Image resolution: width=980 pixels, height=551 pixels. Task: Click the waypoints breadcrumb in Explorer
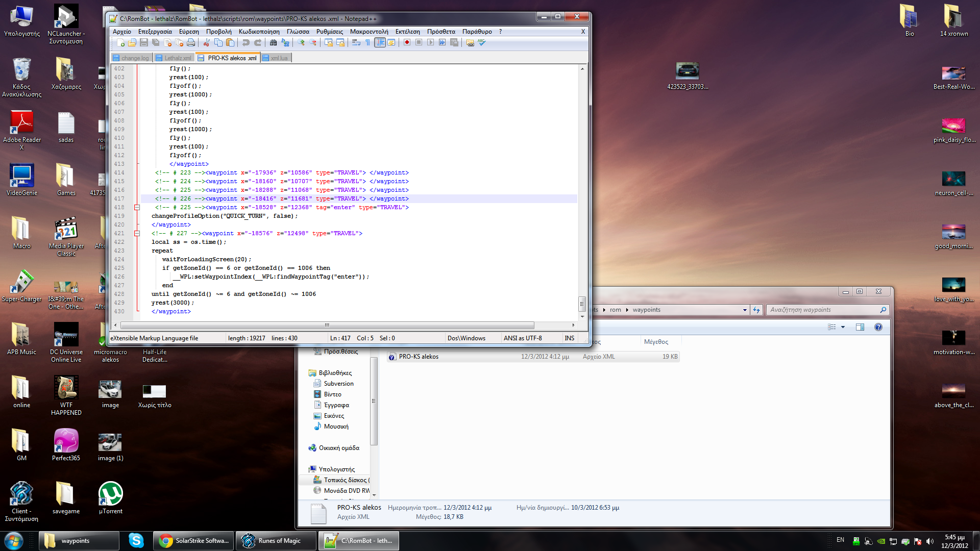click(646, 310)
